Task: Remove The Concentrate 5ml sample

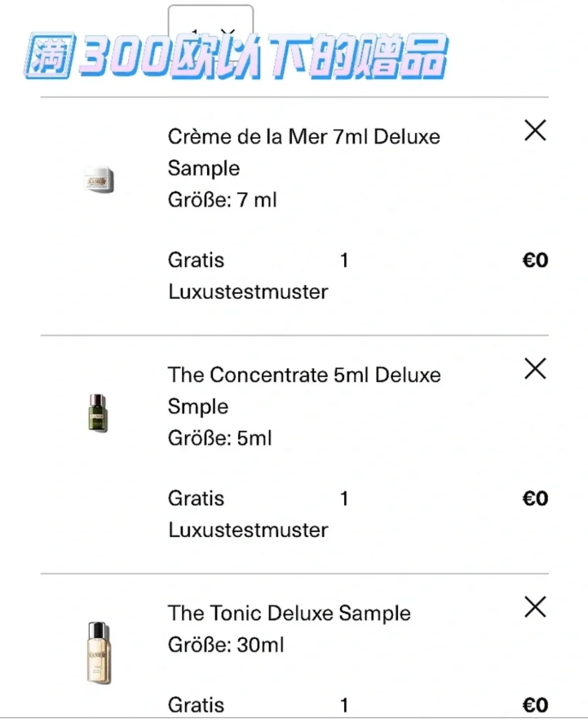Action: [x=535, y=369]
